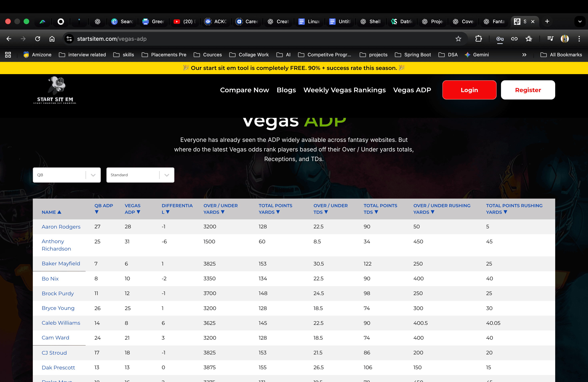Click the red Login button
Image resolution: width=588 pixels, height=382 pixels.
tap(469, 90)
